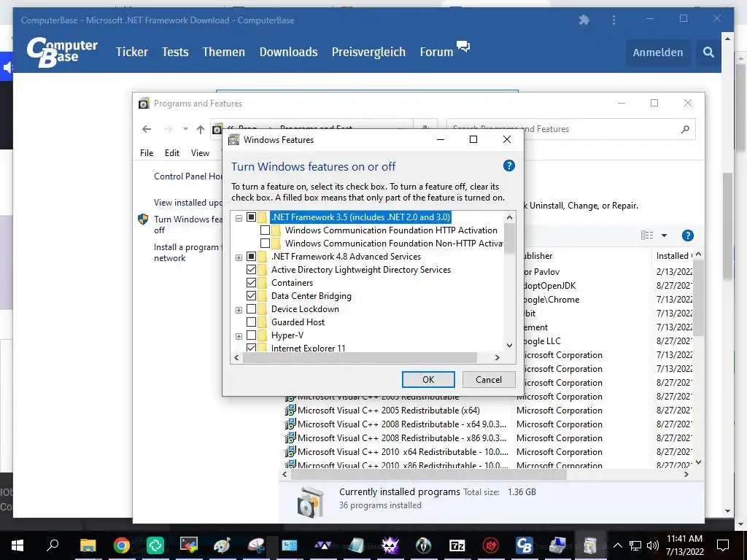Open the 7-Zip taskbar icon

[457, 545]
